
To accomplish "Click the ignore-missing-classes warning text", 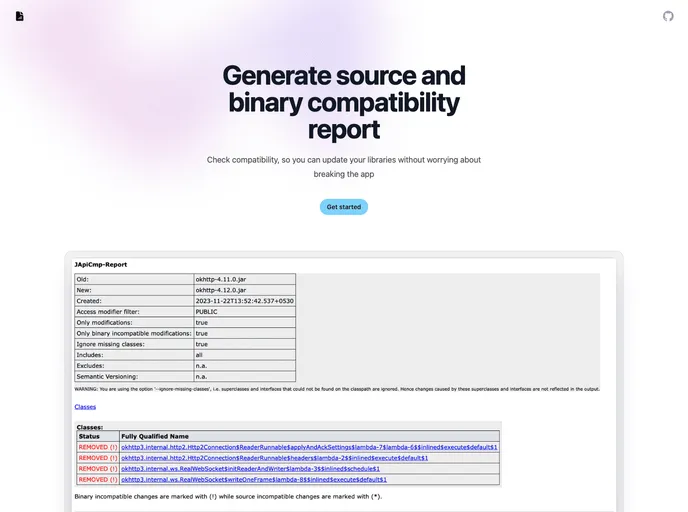I will [336, 389].
